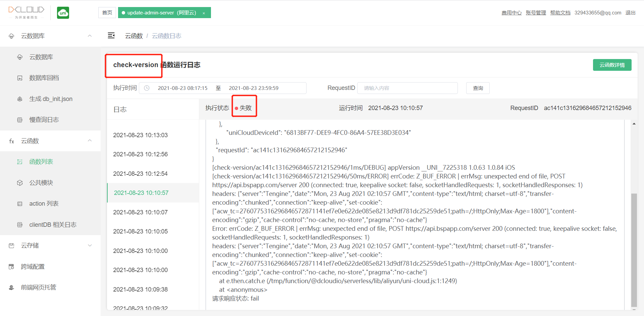
Task: Open the 慢查询日志 panel
Action: (44, 119)
